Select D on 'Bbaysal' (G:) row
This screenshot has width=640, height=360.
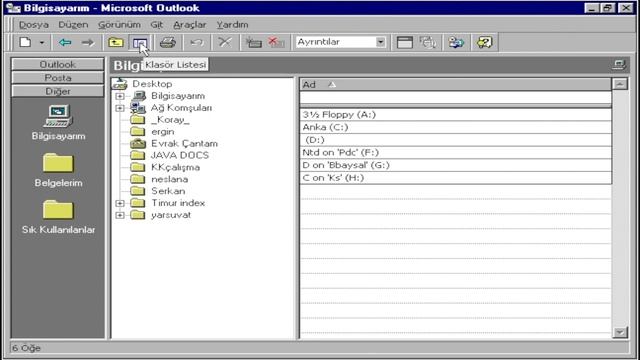tap(456, 165)
